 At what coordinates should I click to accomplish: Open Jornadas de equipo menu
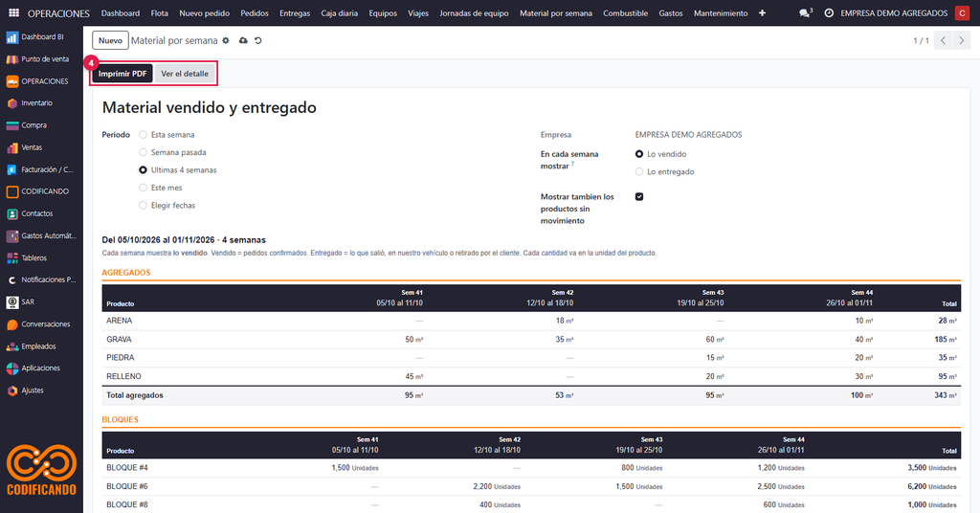474,13
